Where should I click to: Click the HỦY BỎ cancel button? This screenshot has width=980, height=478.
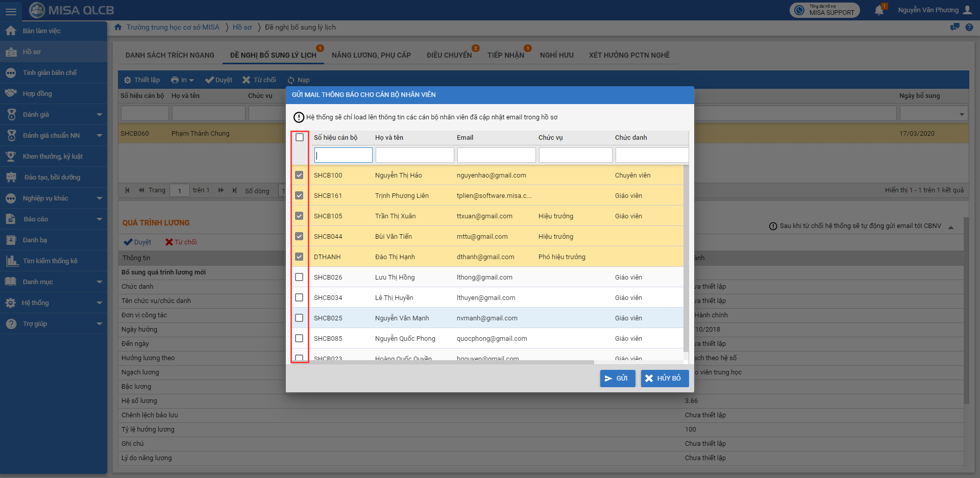pos(665,379)
